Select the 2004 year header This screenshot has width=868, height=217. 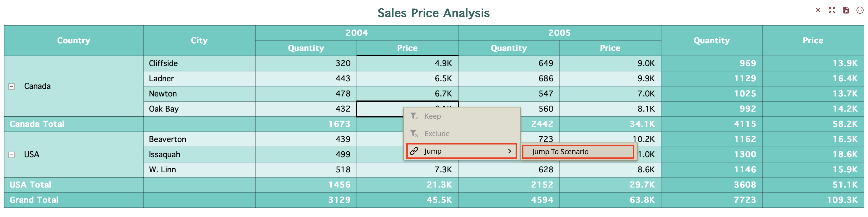(356, 33)
